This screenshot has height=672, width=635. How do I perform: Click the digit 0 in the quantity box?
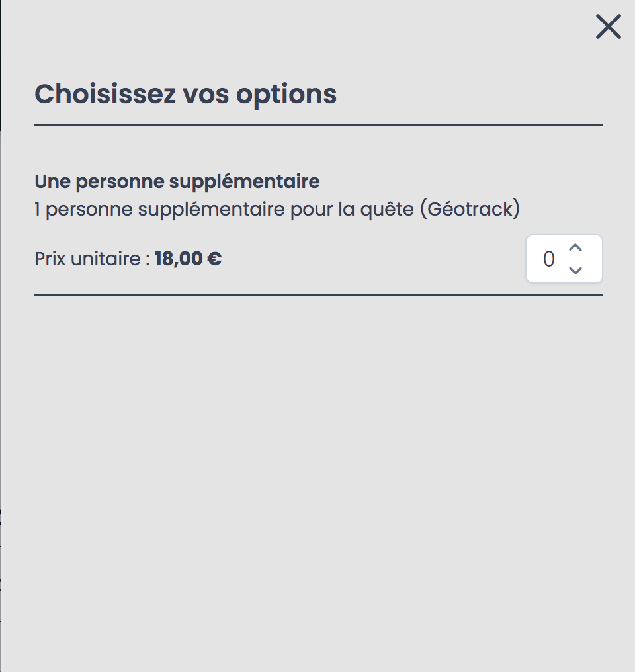(x=549, y=259)
